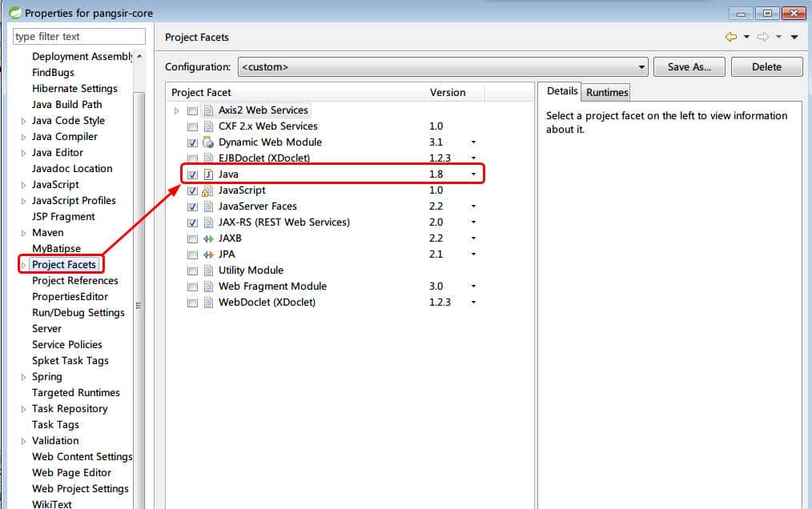
Task: Enable the Web Fragment Module checkbox
Action: coord(193,287)
